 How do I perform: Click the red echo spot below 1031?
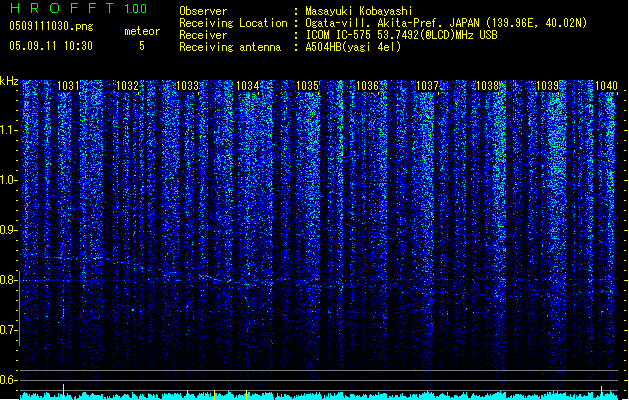coord(63,311)
